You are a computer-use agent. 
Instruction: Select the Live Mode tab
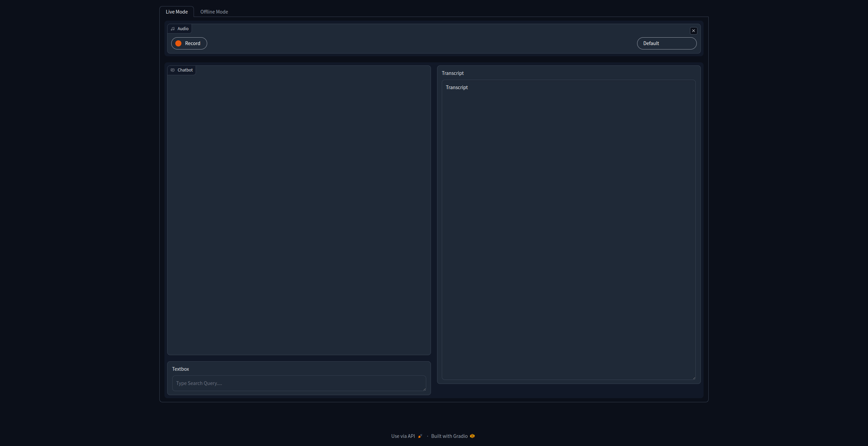click(x=177, y=12)
